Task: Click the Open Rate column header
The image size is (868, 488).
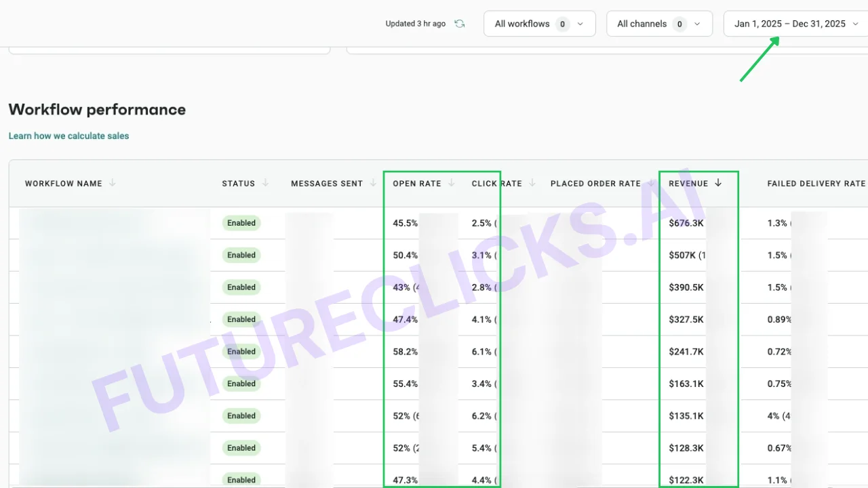Action: 417,184
